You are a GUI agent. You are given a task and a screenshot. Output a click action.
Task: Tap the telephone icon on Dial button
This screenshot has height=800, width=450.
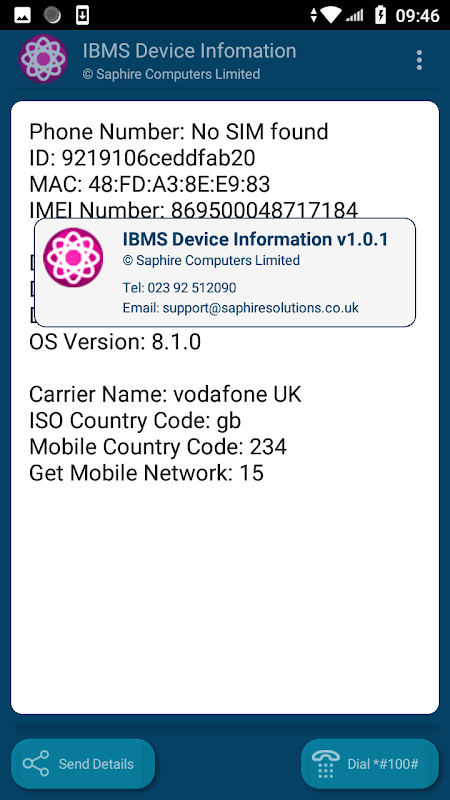(x=325, y=764)
